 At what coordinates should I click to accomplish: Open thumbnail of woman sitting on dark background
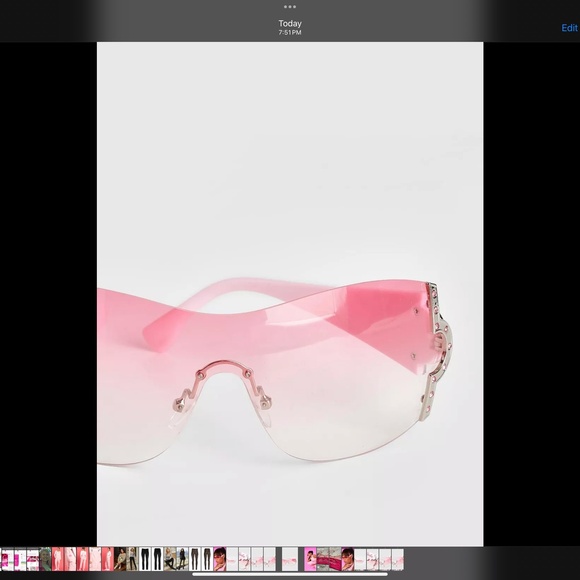(120, 559)
